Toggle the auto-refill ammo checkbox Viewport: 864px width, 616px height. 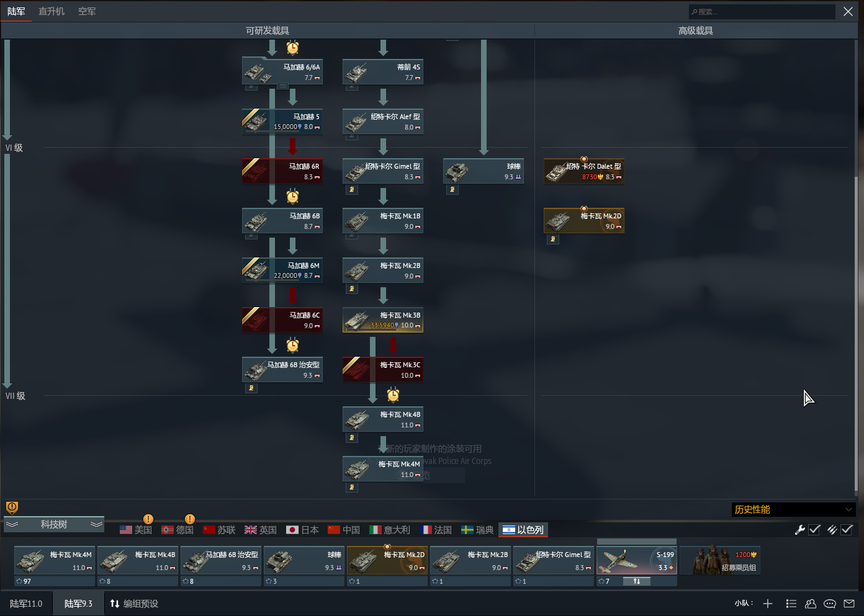point(847,530)
